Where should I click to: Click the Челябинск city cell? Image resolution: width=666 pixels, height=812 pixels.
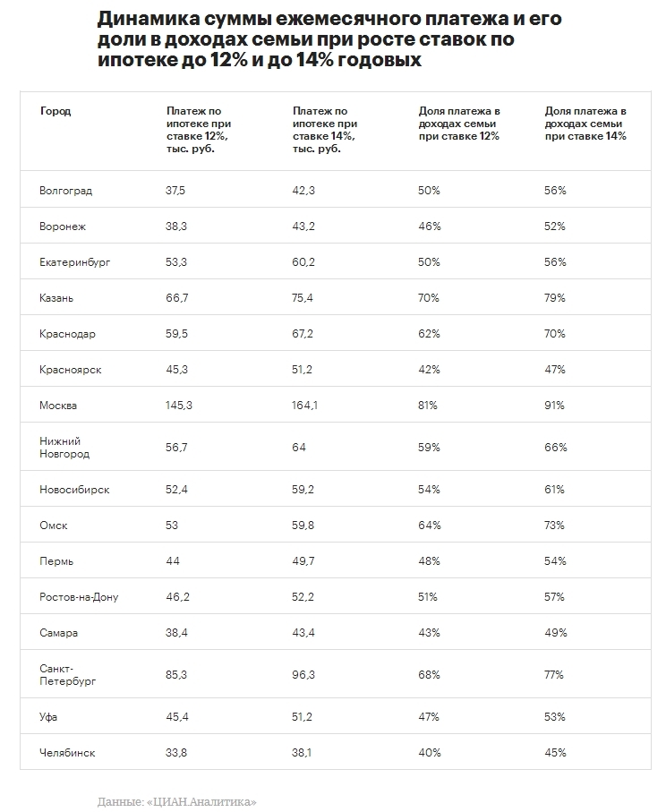[x=67, y=753]
